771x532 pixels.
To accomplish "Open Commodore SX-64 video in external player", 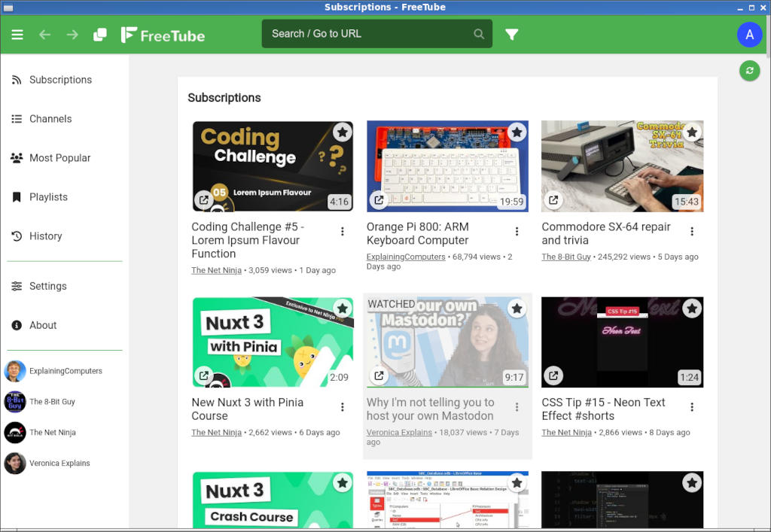I will (x=553, y=200).
